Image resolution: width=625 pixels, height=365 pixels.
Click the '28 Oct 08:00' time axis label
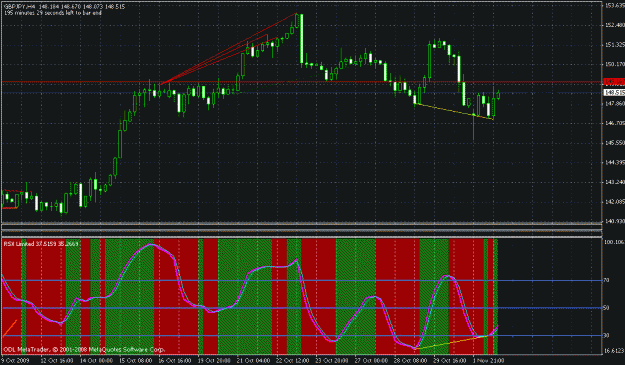click(x=412, y=361)
